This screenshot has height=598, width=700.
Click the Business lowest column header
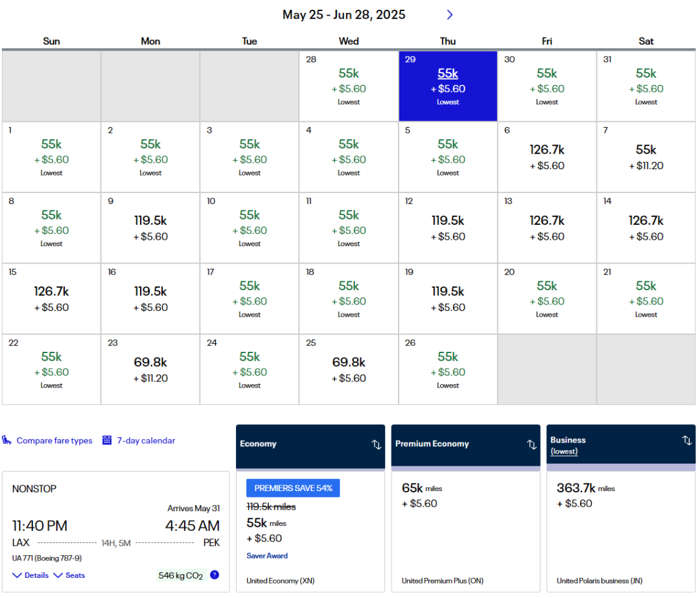click(568, 445)
